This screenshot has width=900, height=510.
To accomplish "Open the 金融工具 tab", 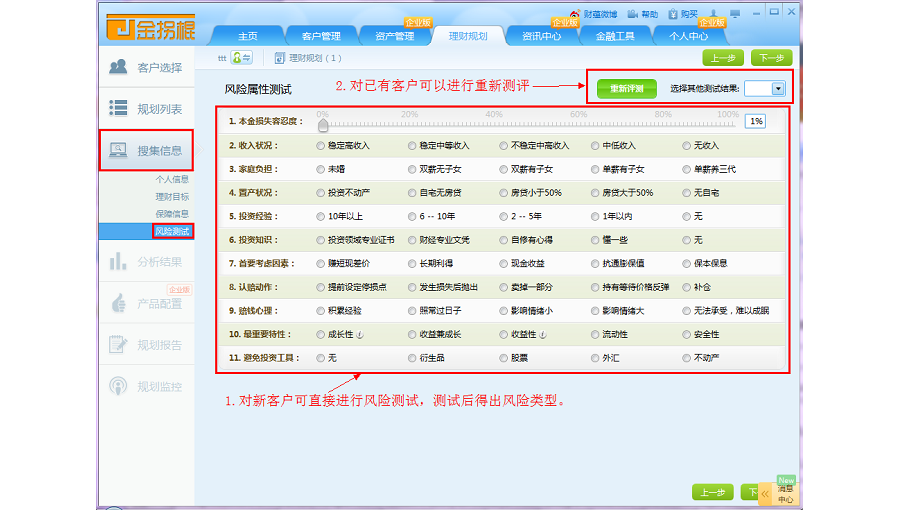I will pyautogui.click(x=615, y=37).
